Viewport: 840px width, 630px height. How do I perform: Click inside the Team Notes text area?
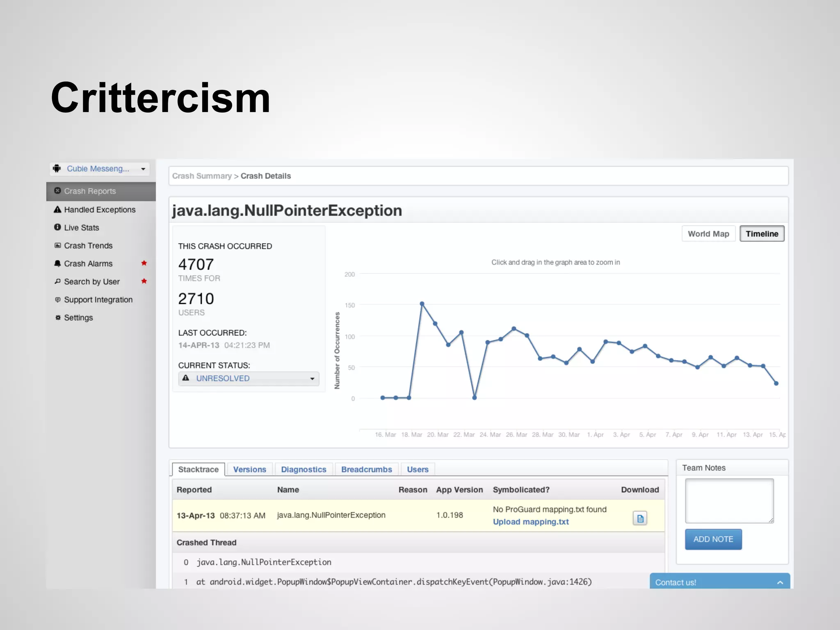pyautogui.click(x=729, y=500)
